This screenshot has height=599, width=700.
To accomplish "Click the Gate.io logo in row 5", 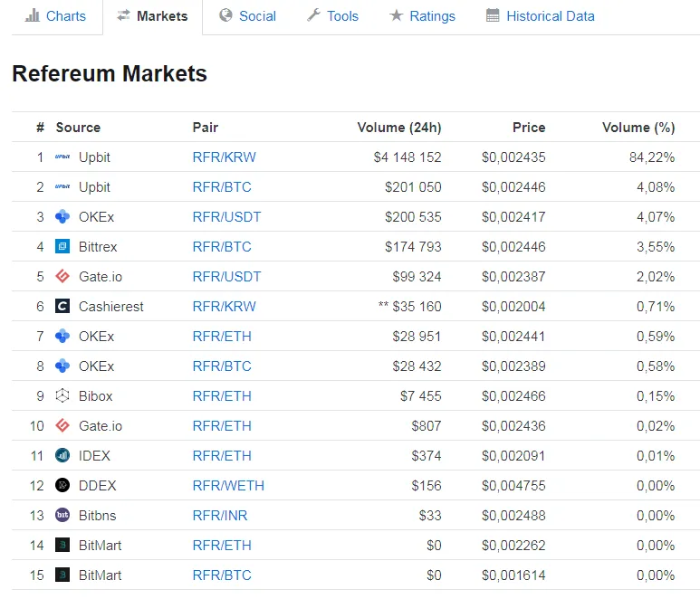I will [x=62, y=276].
